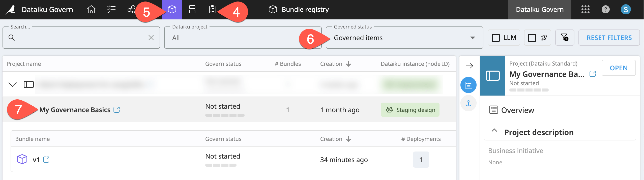Click the Bundle name column header
644x180 pixels.
pos(32,139)
